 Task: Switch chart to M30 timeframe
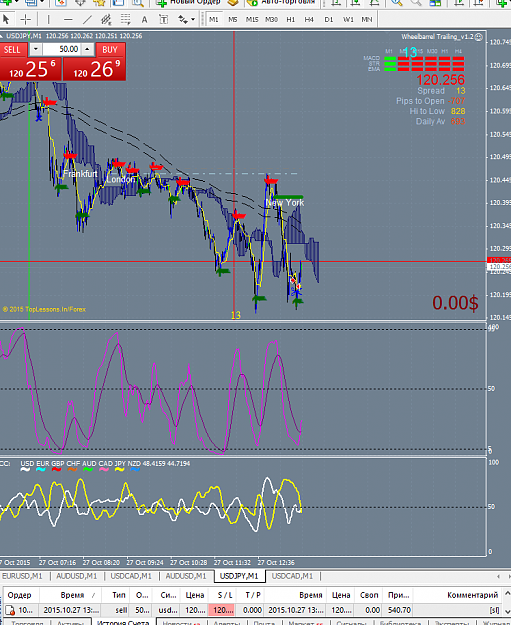click(271, 19)
